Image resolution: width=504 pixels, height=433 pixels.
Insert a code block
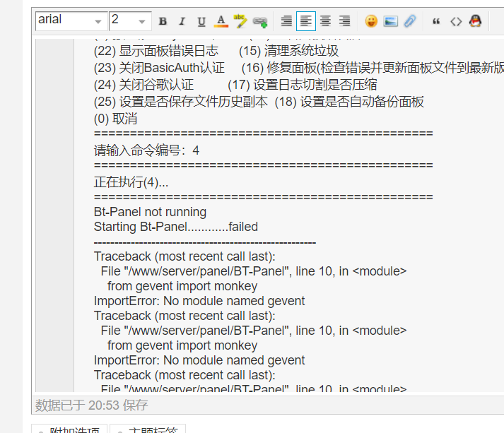(x=456, y=21)
